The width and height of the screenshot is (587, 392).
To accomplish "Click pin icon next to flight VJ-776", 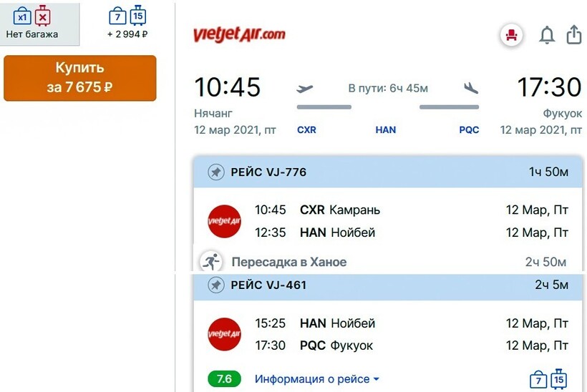I will [215, 172].
